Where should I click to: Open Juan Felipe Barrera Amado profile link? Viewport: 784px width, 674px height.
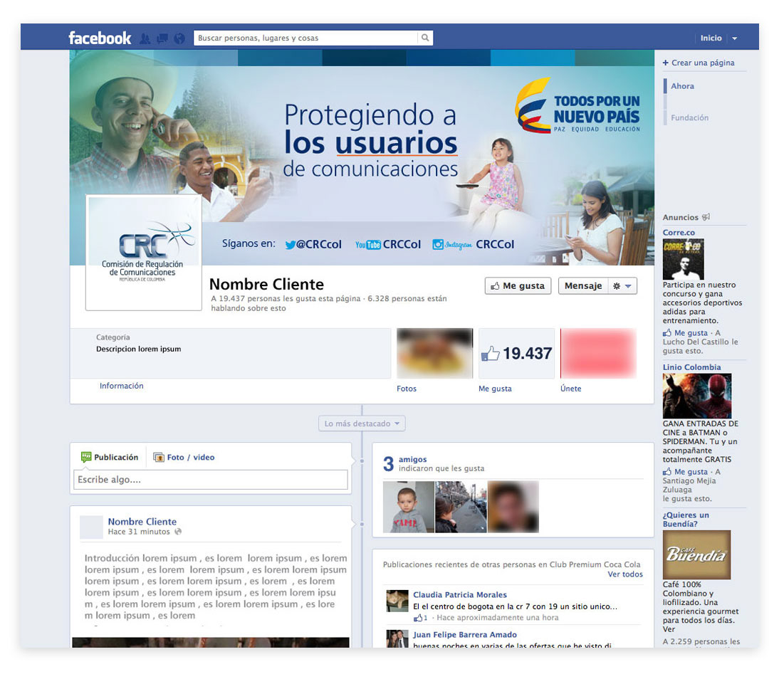click(465, 635)
